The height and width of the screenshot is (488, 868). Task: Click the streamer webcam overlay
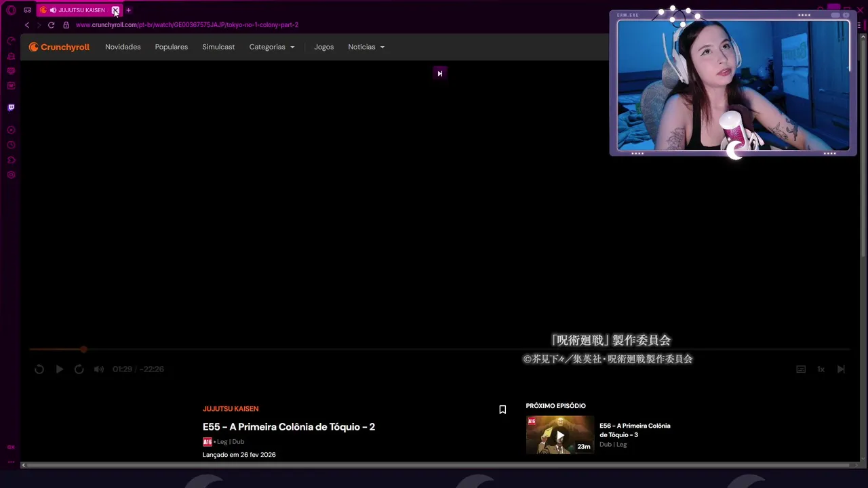733,83
